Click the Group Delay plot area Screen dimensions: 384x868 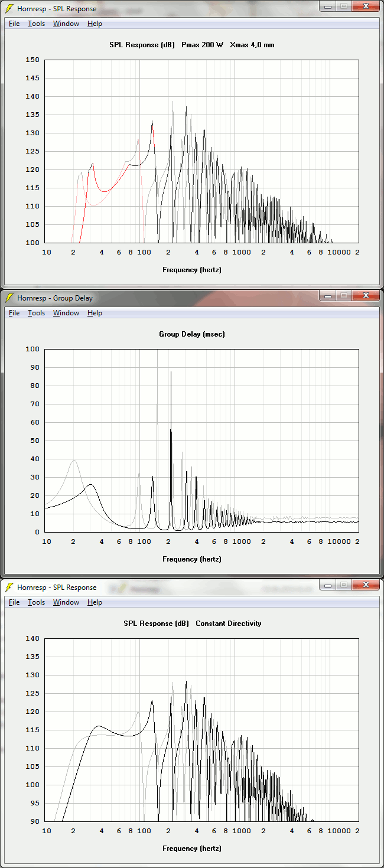(x=201, y=440)
